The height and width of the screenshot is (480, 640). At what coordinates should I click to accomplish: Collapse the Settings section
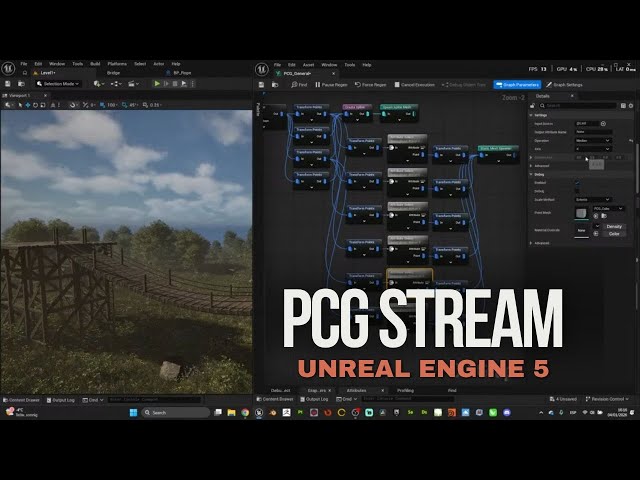[x=531, y=115]
